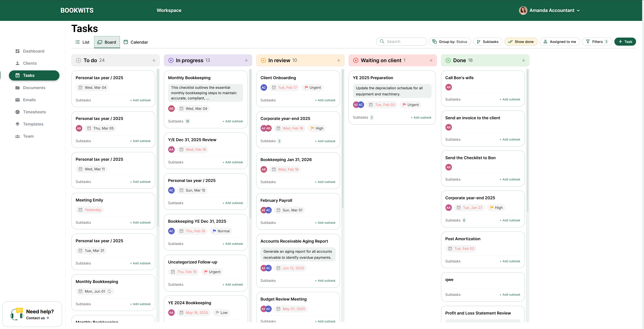
Task: Open the Dashboard sidebar icon
Action: coord(18,51)
